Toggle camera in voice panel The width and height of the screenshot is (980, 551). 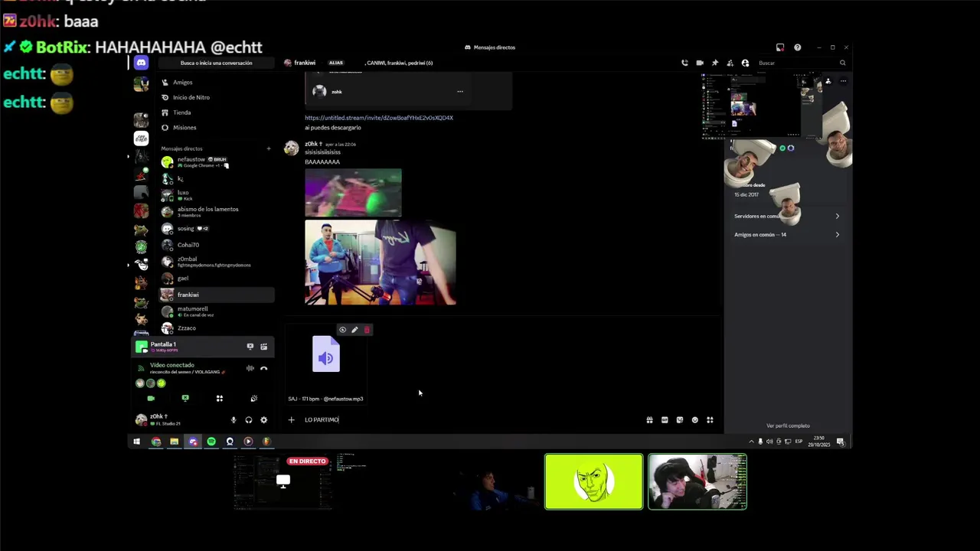(x=151, y=398)
